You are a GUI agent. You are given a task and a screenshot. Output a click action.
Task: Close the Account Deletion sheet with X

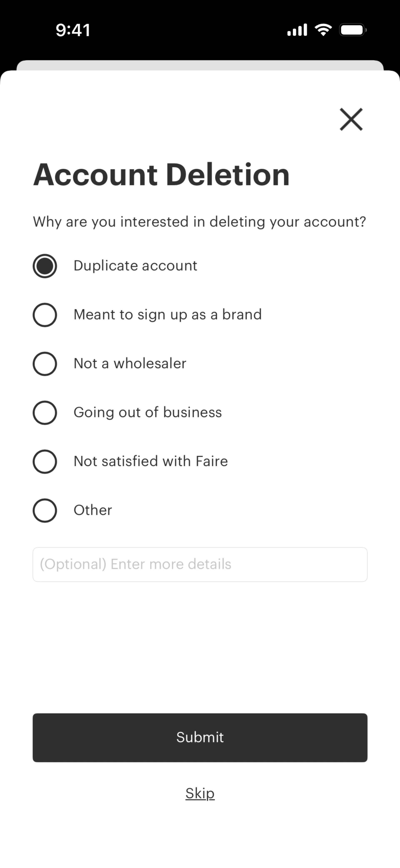click(x=351, y=119)
